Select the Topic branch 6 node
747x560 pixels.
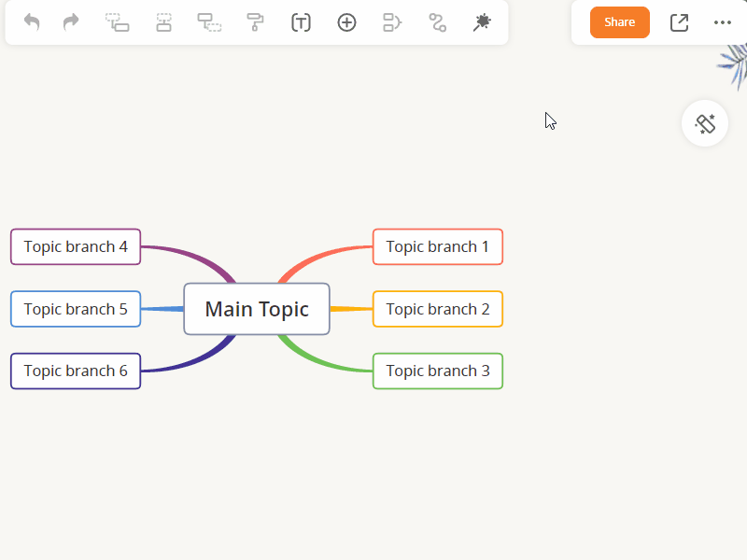coord(76,371)
